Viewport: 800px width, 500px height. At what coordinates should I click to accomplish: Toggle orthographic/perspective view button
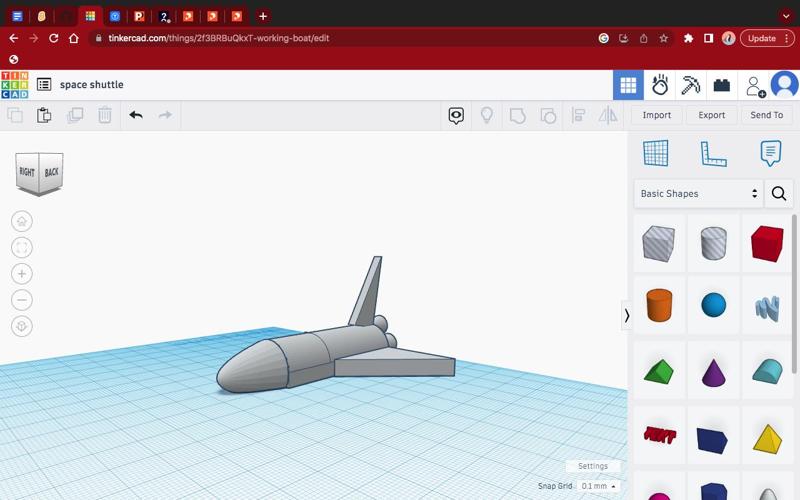coord(22,326)
